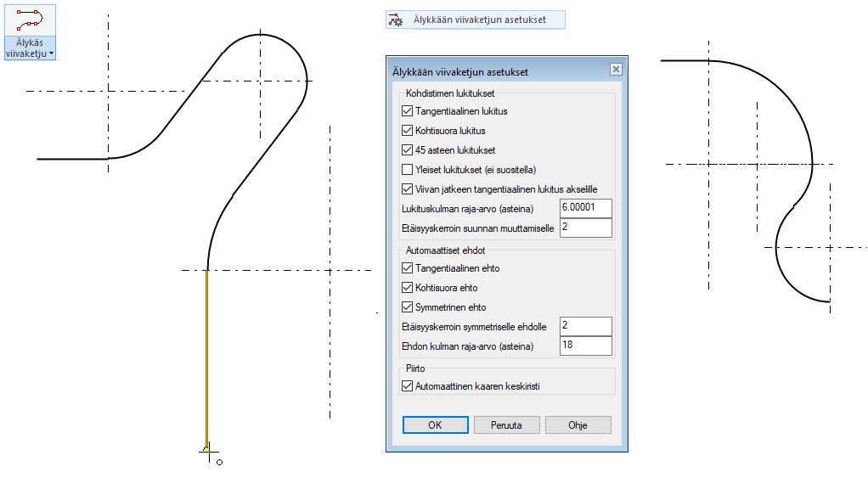Toggle Kohtisuora lukitus checkbox
This screenshot has width=868, height=478.
click(x=408, y=131)
